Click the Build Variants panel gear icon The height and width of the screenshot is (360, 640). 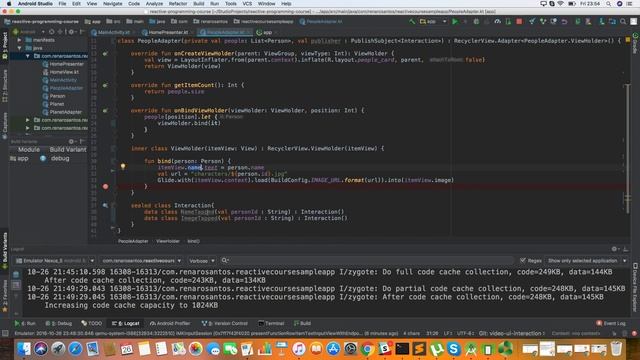[x=71, y=142]
